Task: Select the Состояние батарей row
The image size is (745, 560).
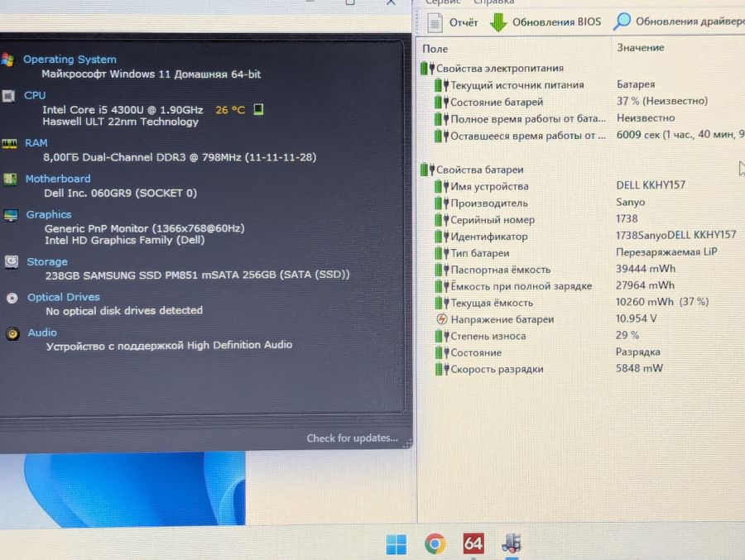Action: (589, 102)
